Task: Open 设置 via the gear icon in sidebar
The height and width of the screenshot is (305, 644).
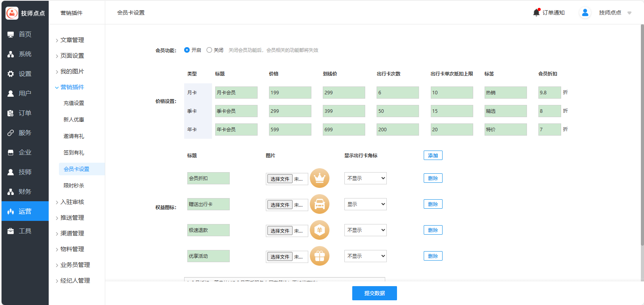Action: pyautogui.click(x=11, y=74)
